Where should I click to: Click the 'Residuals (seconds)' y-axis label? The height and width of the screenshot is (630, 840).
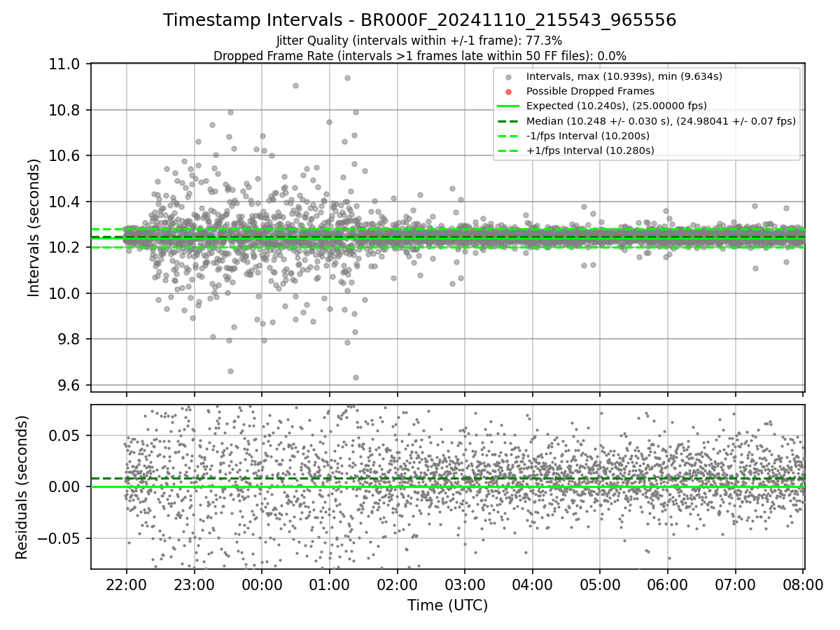pos(22,487)
